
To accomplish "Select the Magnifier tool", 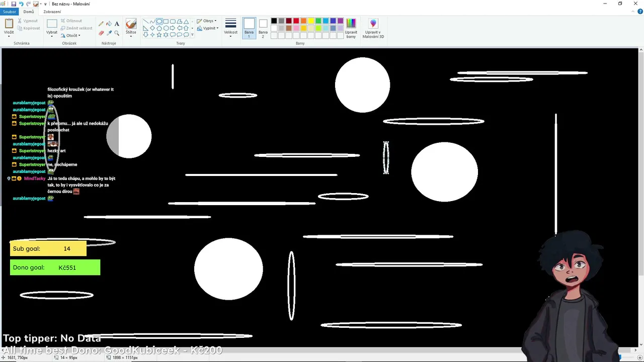I will pos(117,33).
